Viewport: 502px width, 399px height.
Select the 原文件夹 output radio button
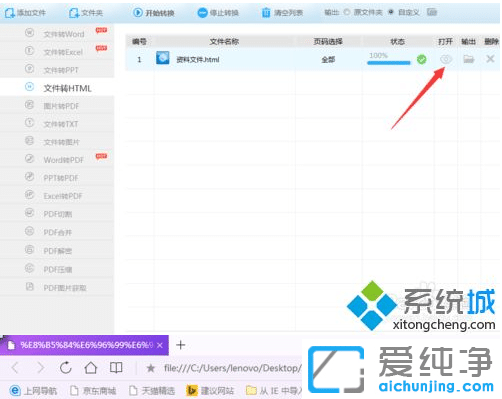point(347,12)
